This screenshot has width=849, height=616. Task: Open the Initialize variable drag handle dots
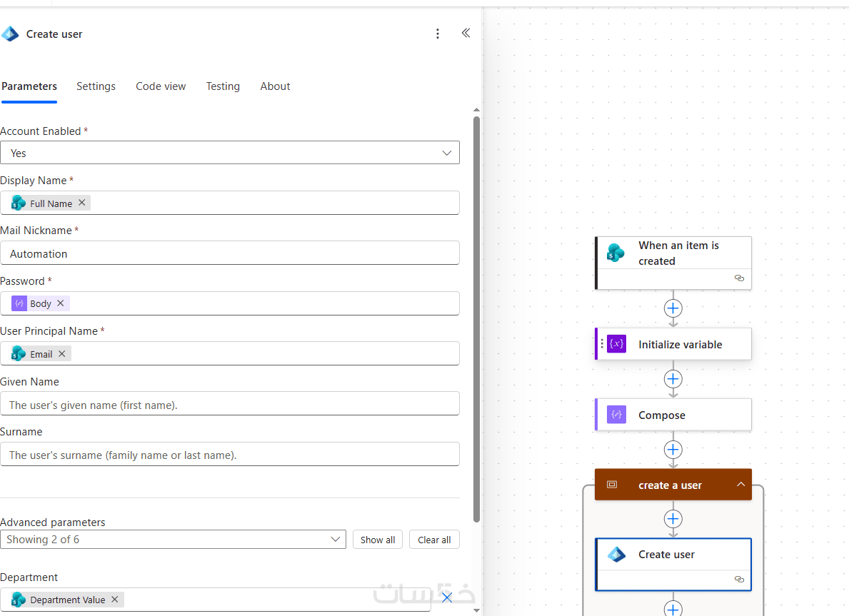pos(601,344)
